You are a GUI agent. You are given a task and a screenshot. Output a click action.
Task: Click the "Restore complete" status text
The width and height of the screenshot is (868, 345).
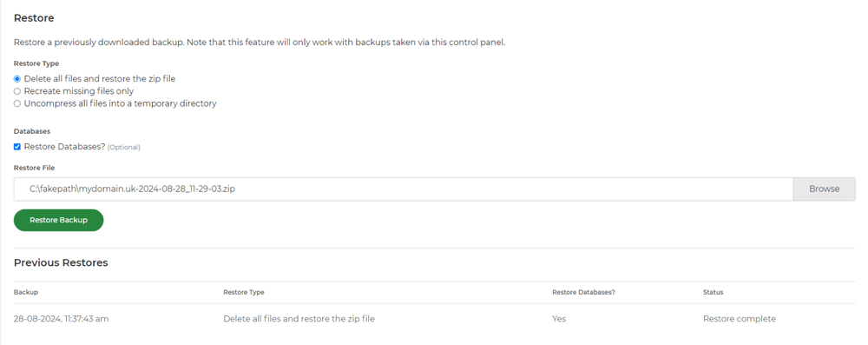(740, 319)
